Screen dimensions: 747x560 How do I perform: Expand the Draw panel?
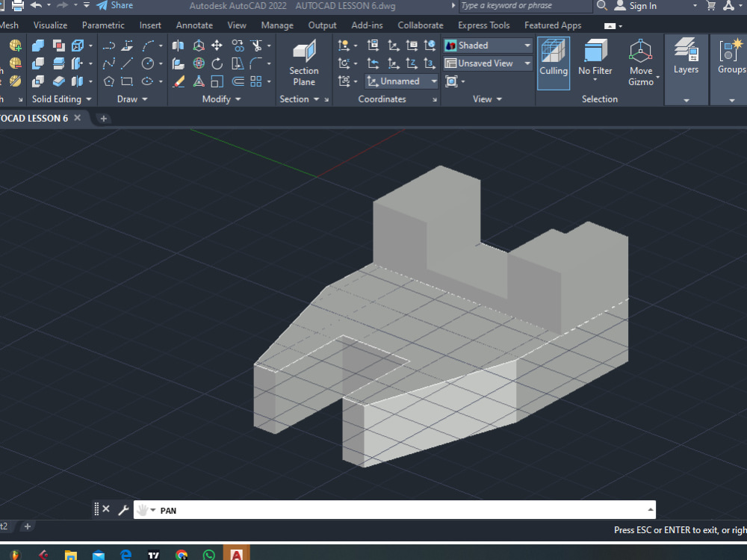click(x=132, y=99)
